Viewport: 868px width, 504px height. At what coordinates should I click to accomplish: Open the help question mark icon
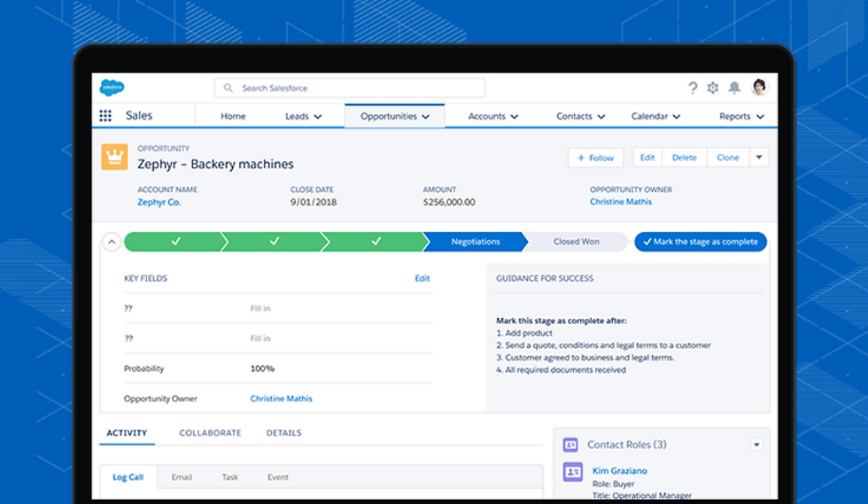coord(693,88)
